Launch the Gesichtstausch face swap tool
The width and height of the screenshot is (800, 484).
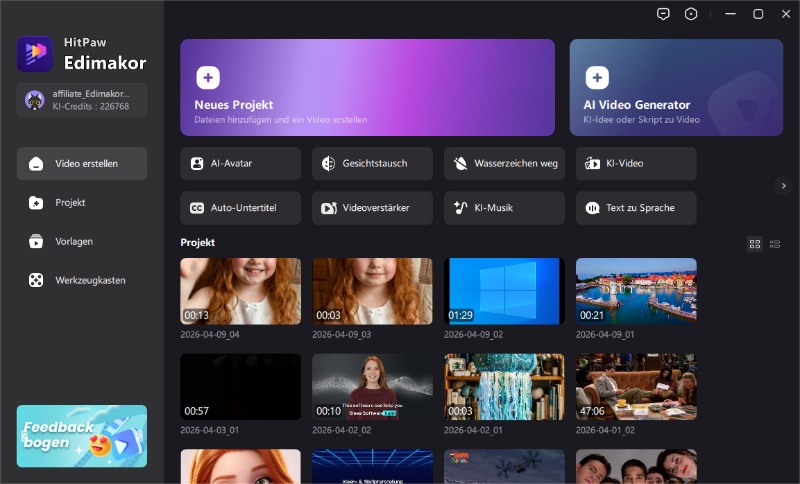pyautogui.click(x=372, y=163)
